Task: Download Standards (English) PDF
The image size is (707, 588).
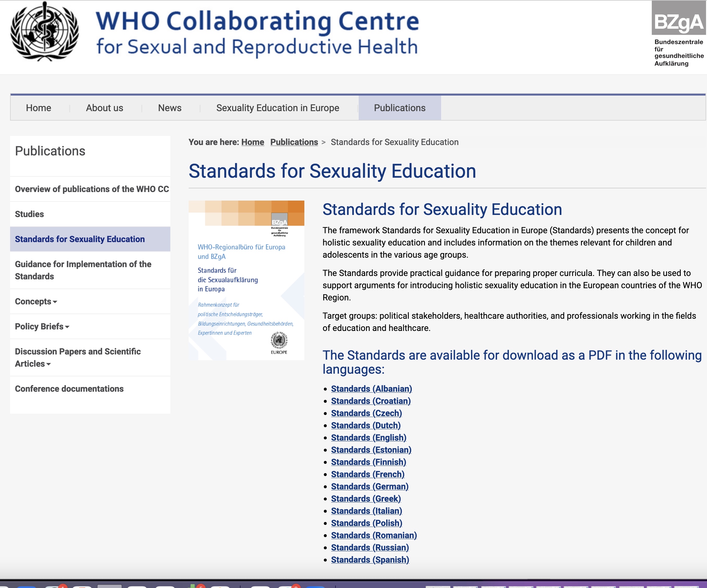Action: (369, 437)
